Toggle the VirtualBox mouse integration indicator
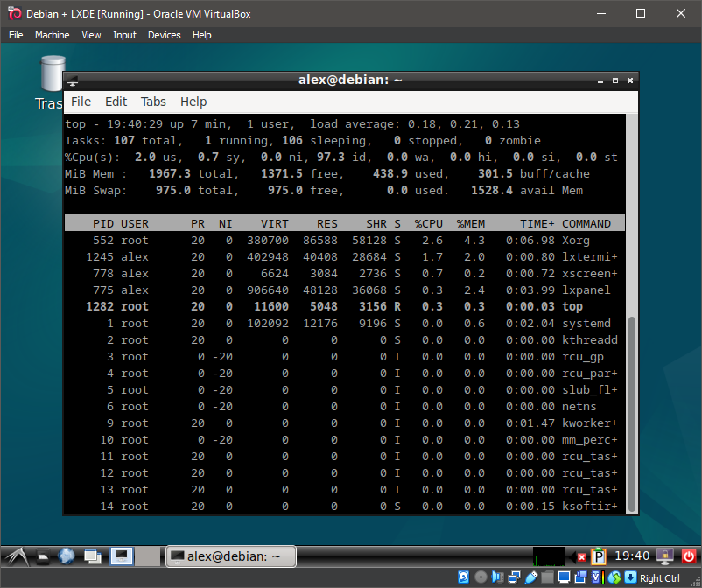This screenshot has width=702, height=588. (x=613, y=577)
